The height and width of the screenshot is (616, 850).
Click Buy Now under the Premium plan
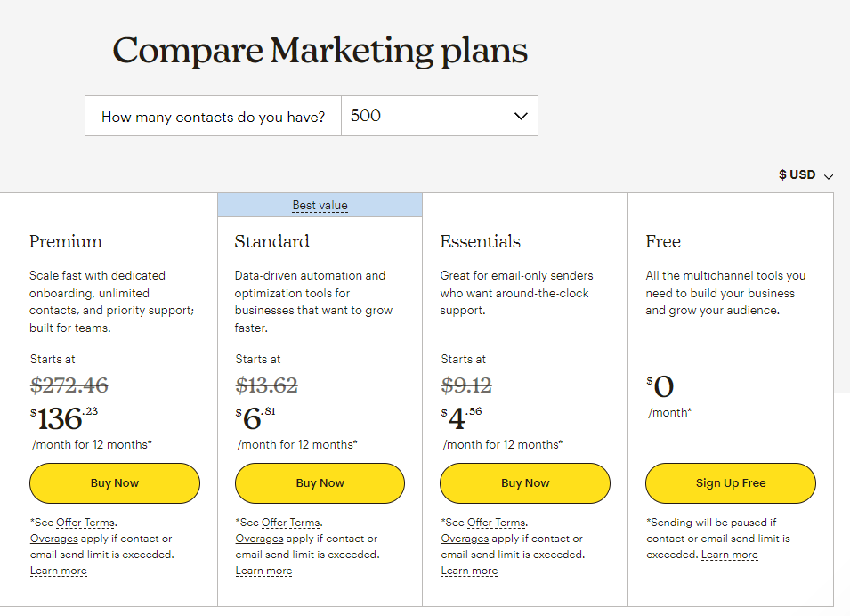(x=114, y=483)
